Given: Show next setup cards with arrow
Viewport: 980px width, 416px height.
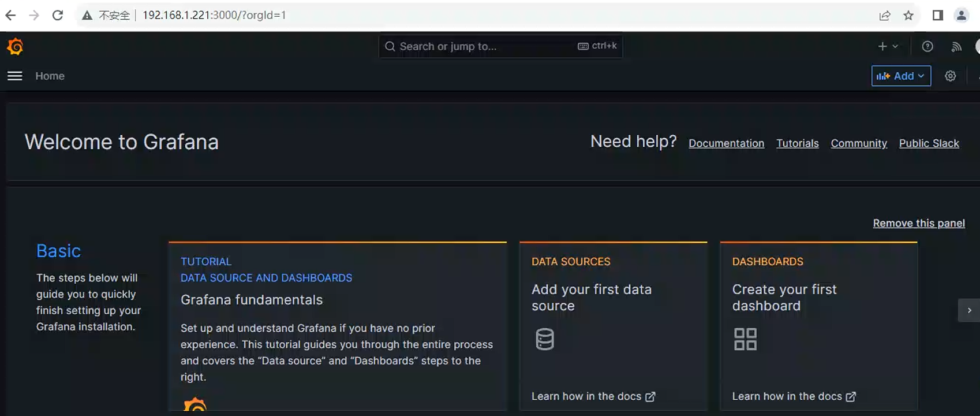Looking at the screenshot, I should 969,310.
